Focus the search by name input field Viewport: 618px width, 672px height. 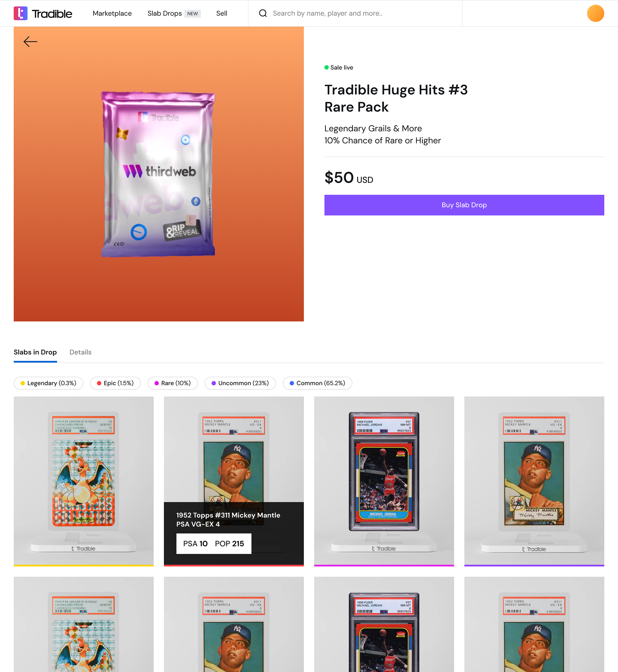point(364,14)
